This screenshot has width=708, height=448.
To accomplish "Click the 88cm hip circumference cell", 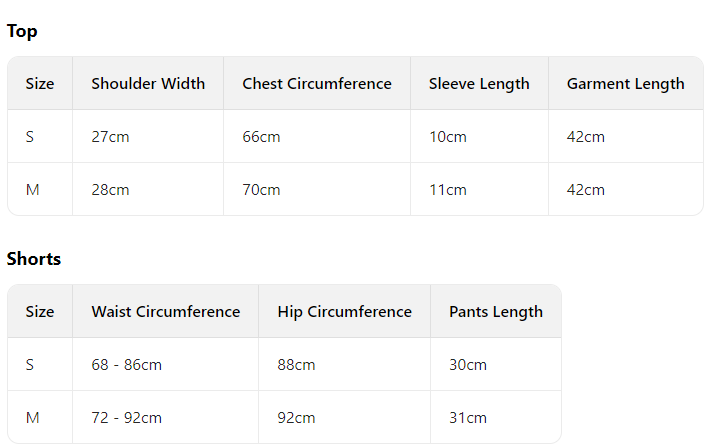I will 296,365.
